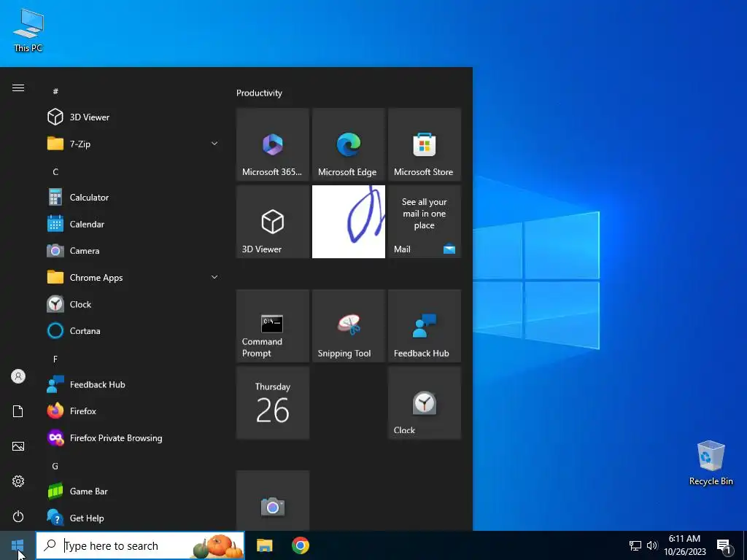Click the 'C' letter header in app list

click(x=55, y=171)
